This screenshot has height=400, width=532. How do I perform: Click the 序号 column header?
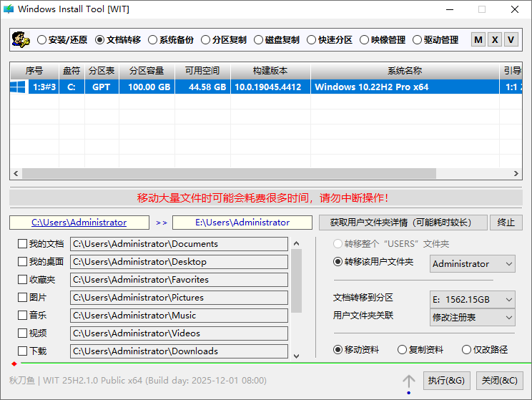[x=34, y=71]
